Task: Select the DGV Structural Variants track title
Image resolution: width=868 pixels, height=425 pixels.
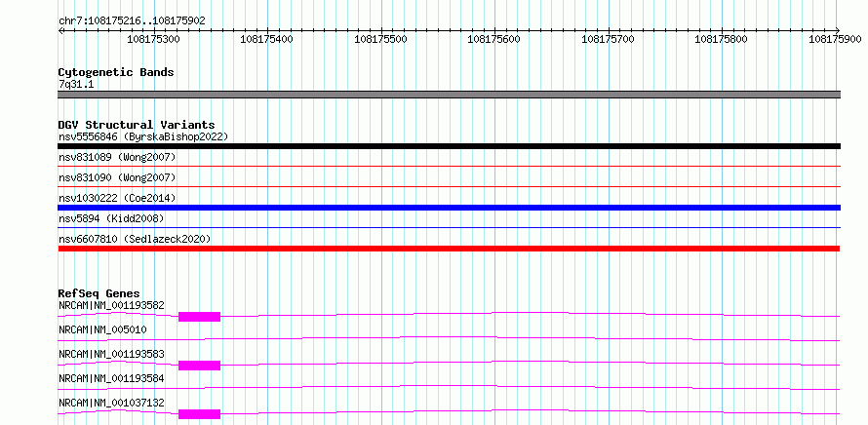Action: (x=137, y=125)
